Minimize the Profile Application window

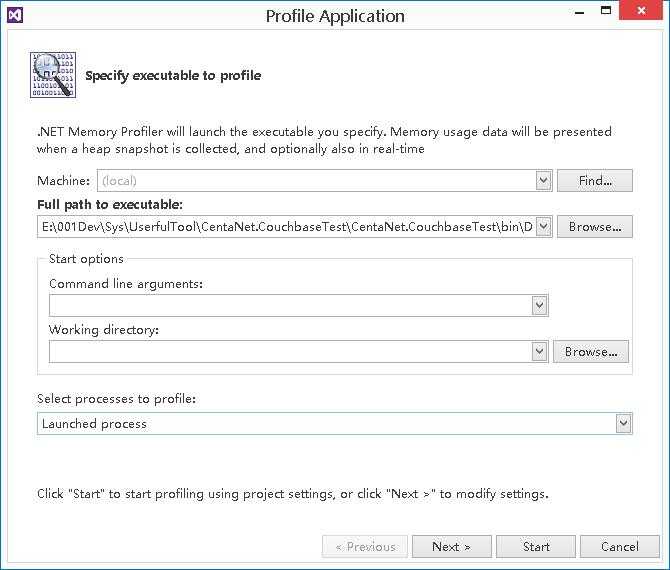pyautogui.click(x=578, y=12)
